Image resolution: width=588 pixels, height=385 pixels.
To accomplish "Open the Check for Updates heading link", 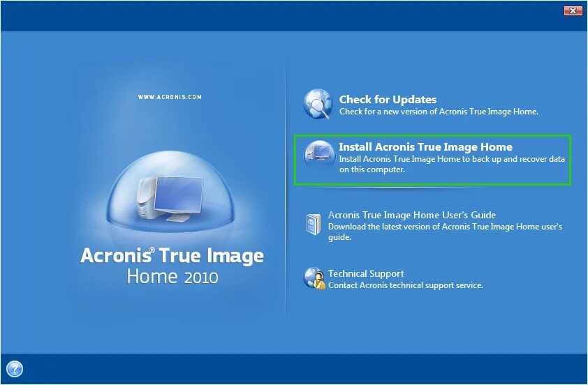I will click(x=388, y=99).
